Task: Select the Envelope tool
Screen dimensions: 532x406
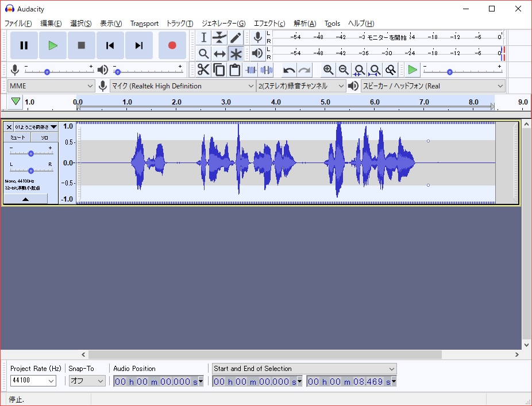Action: [x=219, y=37]
